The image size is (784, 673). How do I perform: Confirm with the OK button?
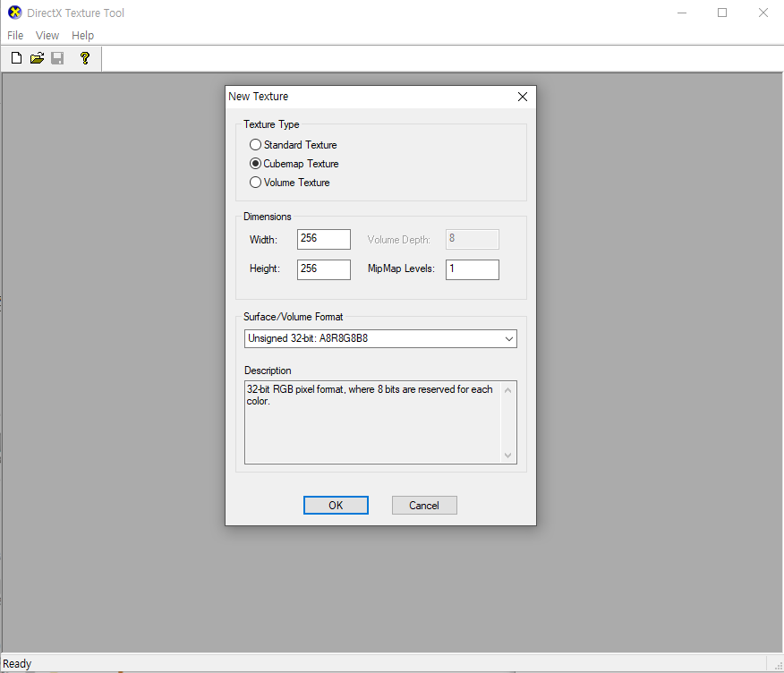point(336,505)
